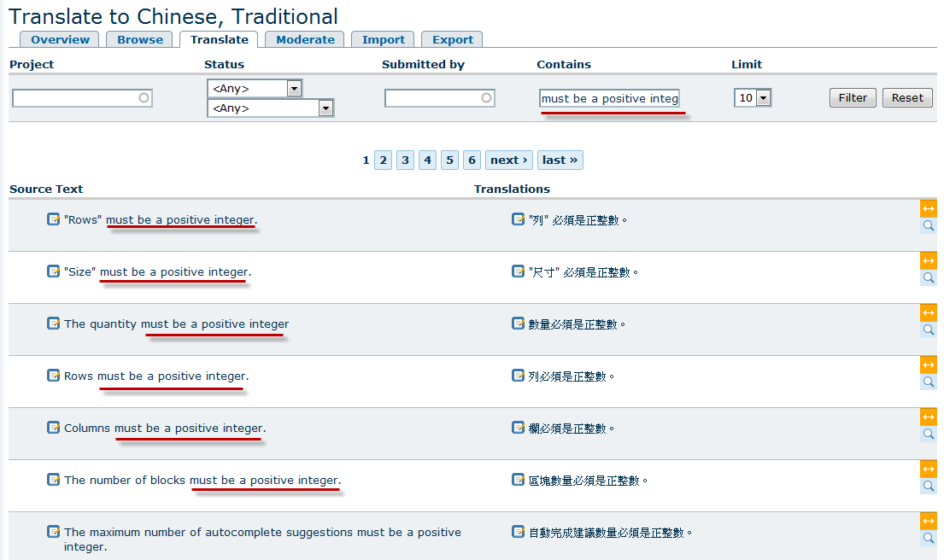Click the edit icon beside "Size" translation
Image resolution: width=944 pixels, height=560 pixels.
(x=519, y=271)
